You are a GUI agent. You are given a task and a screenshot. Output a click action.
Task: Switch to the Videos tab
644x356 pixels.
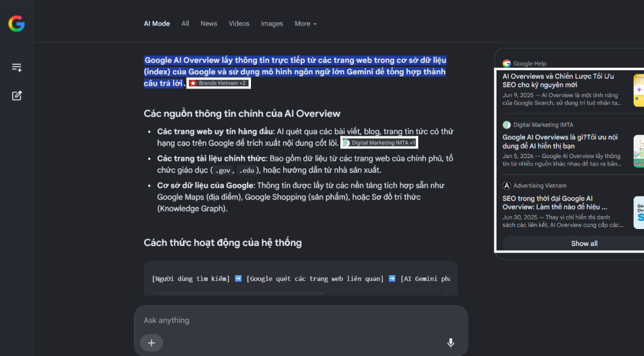point(239,24)
